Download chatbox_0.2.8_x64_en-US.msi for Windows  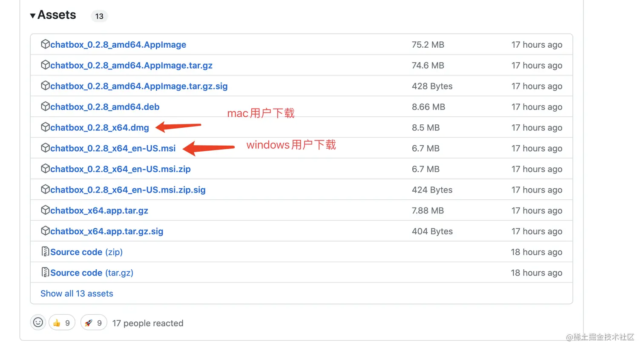click(113, 149)
